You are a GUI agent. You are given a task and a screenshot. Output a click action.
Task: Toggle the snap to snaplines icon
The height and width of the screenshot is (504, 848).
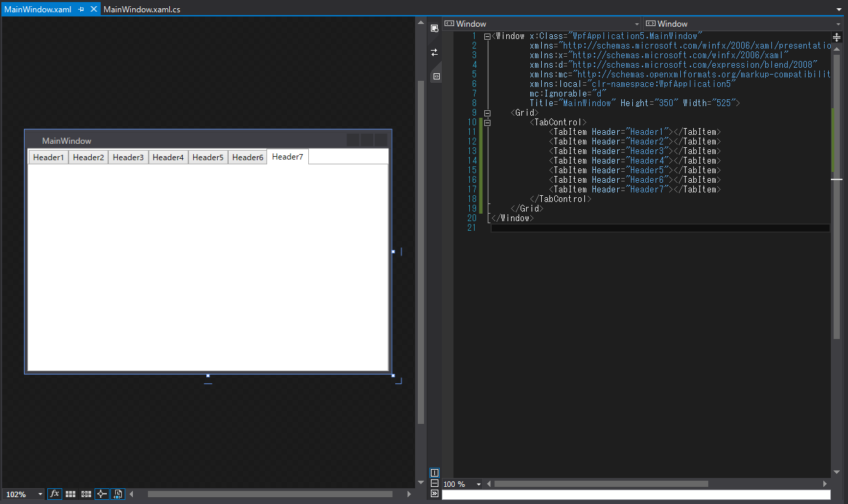tap(101, 493)
